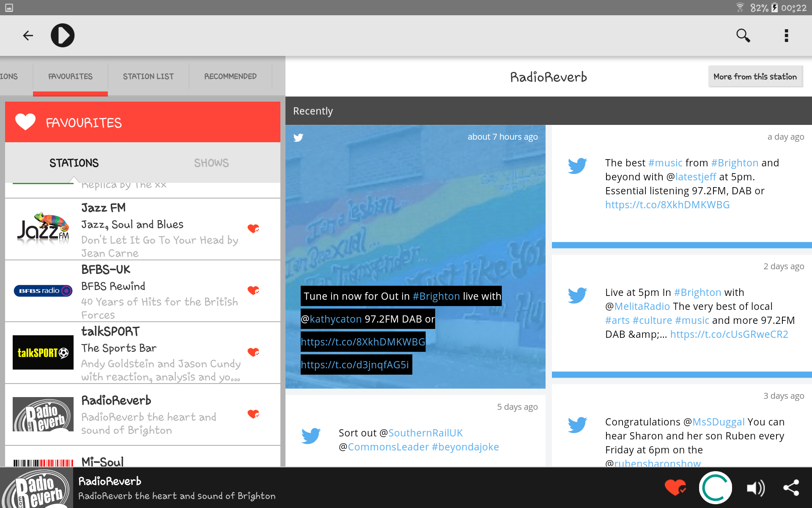The width and height of the screenshot is (812, 508).
Task: Select the Shows sub-tab
Action: point(211,163)
